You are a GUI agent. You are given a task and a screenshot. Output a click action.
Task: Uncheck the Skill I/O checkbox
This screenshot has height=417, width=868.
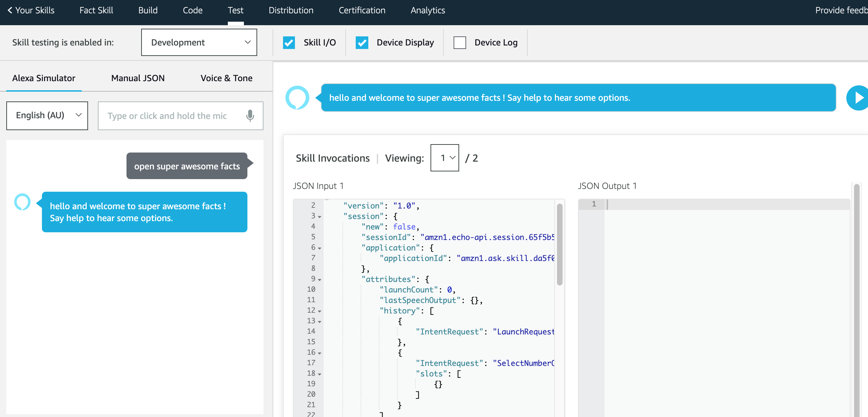289,43
